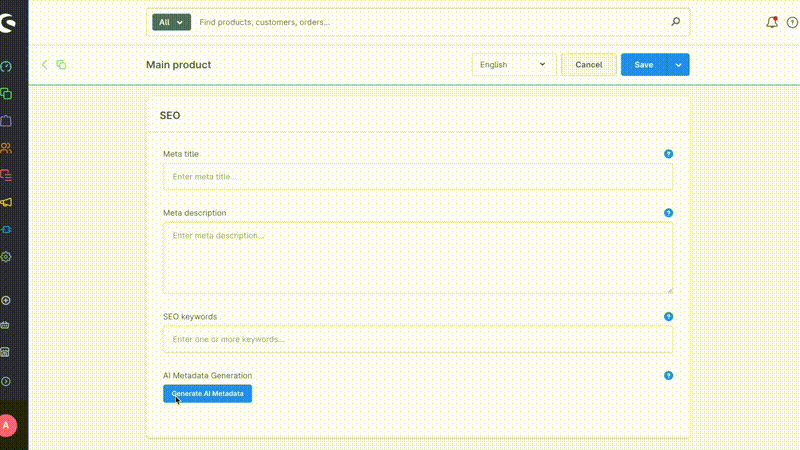This screenshot has width=800, height=450.
Task: Focus the Meta description text area
Action: [x=417, y=257]
